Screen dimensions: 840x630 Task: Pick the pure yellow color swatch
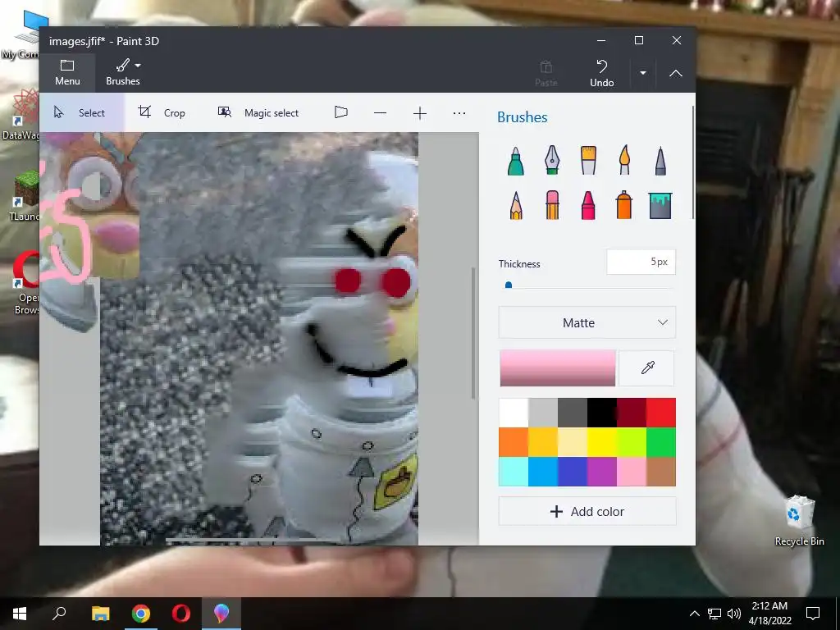tap(601, 442)
